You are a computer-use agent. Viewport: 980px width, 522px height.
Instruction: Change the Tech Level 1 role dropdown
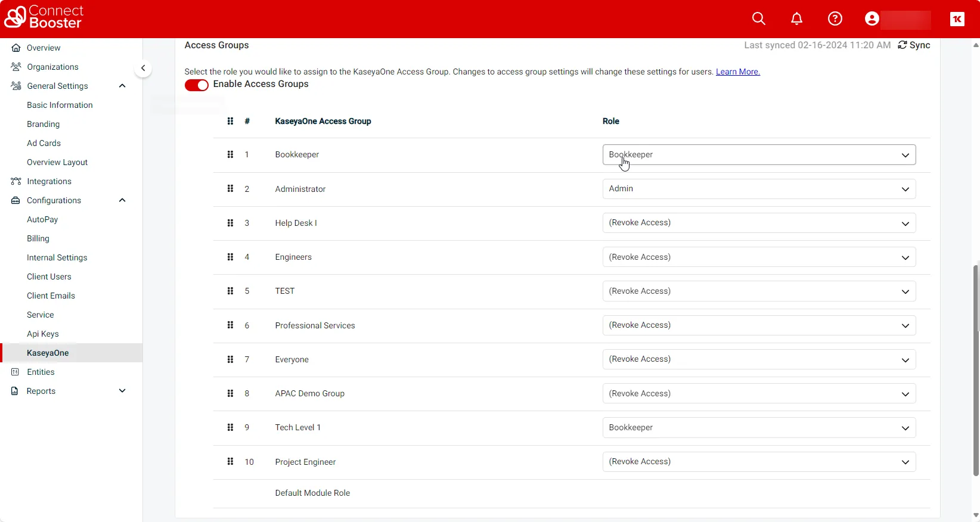(x=758, y=428)
